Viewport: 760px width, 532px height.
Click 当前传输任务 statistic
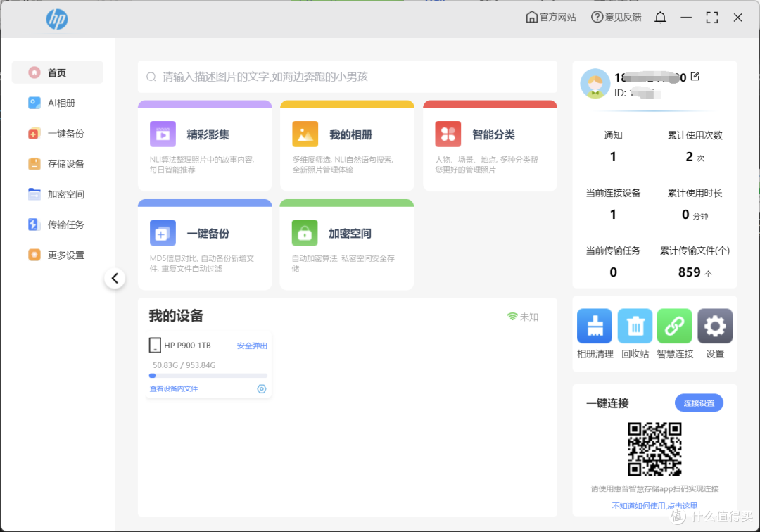click(613, 262)
